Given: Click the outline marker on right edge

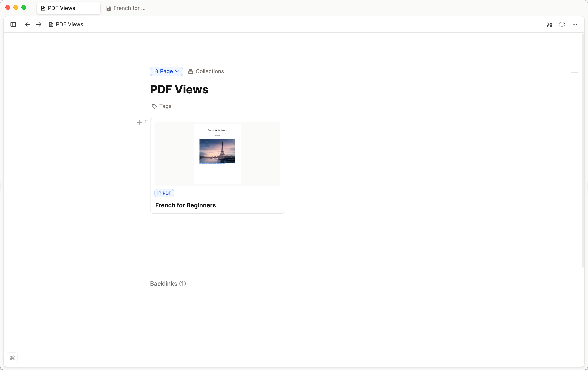Looking at the screenshot, I should pos(574,72).
